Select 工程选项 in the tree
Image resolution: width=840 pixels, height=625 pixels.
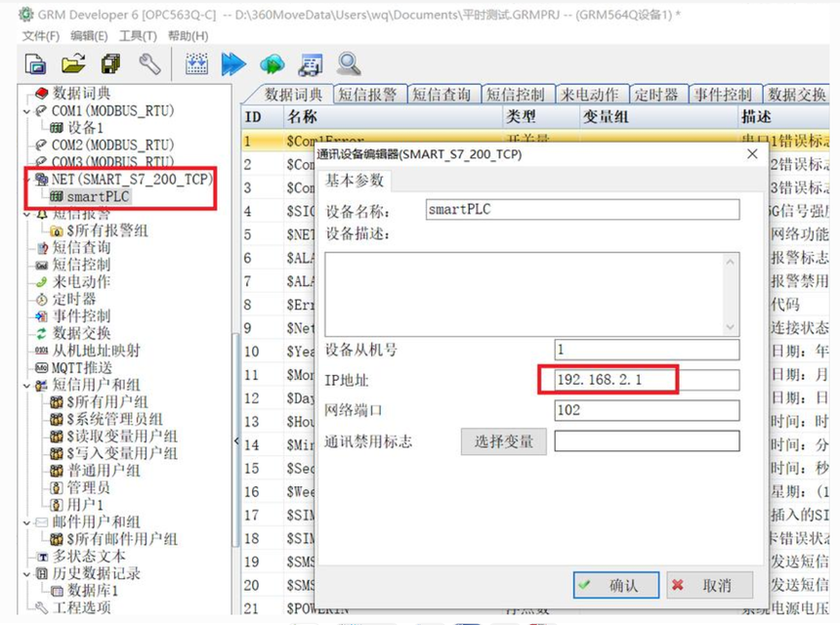(81, 607)
